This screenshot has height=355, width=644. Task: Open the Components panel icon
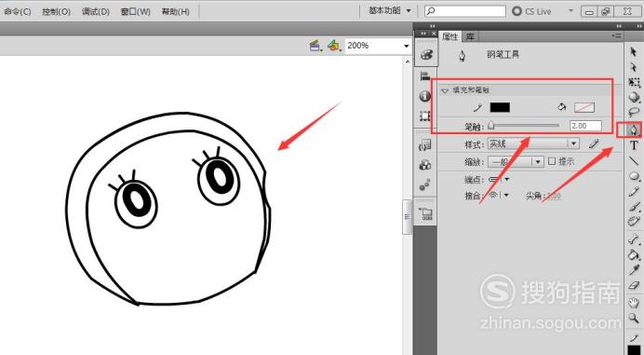tap(425, 165)
